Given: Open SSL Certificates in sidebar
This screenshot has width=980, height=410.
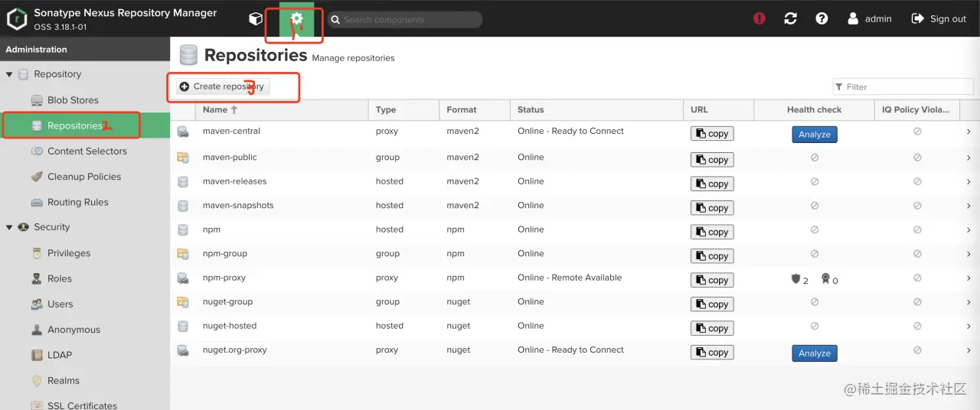Looking at the screenshot, I should pos(82,405).
